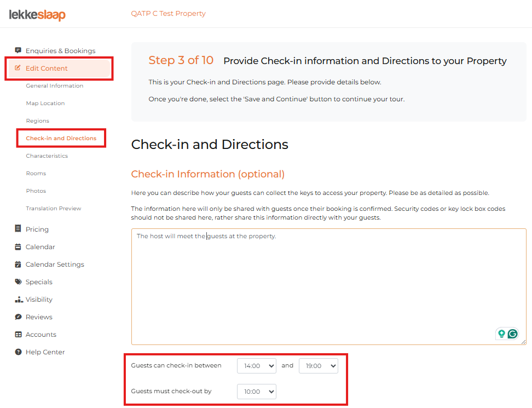The width and height of the screenshot is (532, 408).
Task: Click the 'Check-in and Directions' page heading
Action: (210, 145)
